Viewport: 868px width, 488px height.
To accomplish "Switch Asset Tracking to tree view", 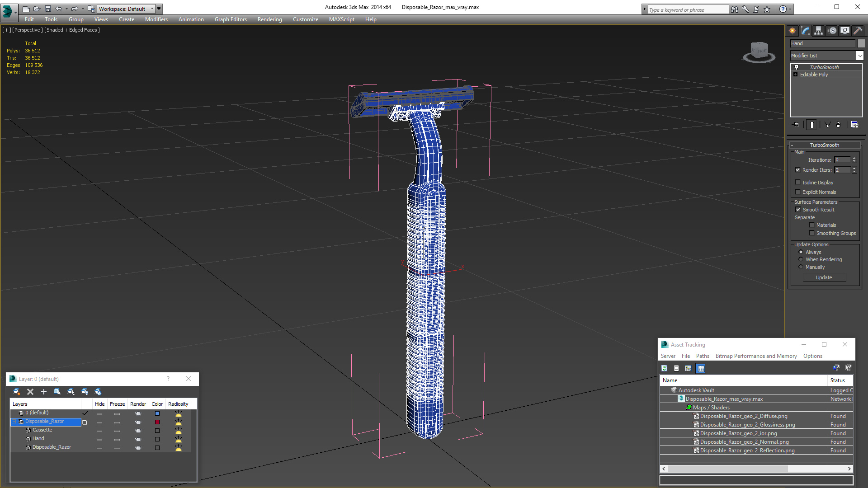I will (689, 368).
